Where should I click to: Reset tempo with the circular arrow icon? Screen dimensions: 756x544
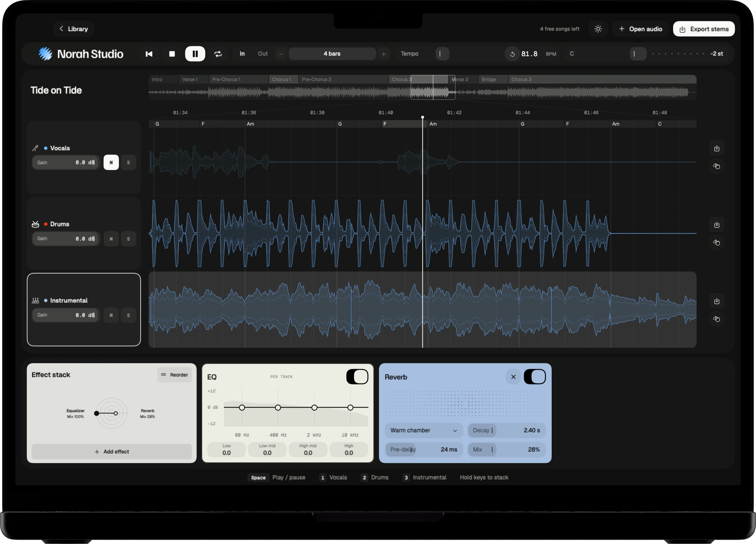[x=512, y=54]
